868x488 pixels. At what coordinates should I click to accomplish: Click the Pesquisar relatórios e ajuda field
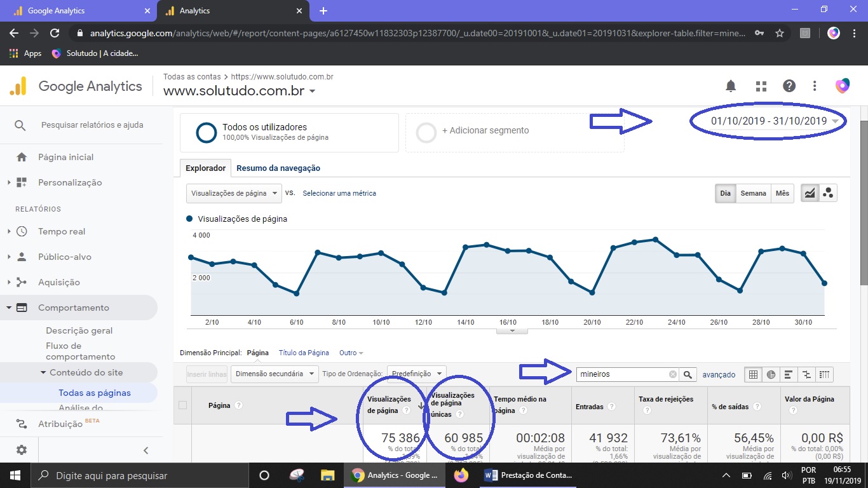coord(92,125)
